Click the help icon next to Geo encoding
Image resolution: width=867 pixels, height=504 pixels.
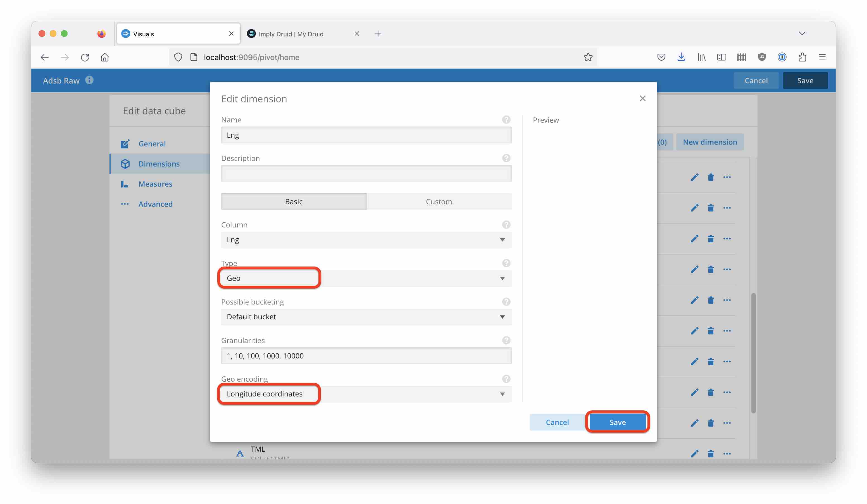pos(506,379)
